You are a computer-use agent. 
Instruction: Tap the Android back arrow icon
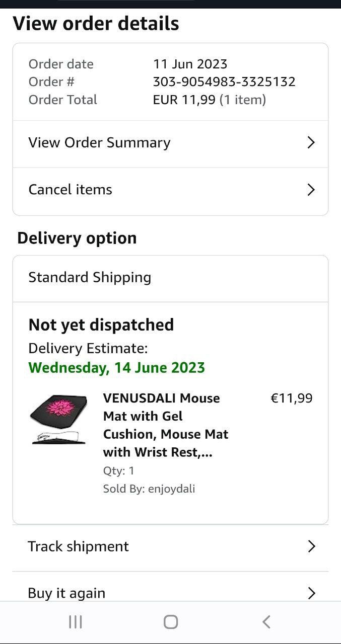[x=266, y=622]
